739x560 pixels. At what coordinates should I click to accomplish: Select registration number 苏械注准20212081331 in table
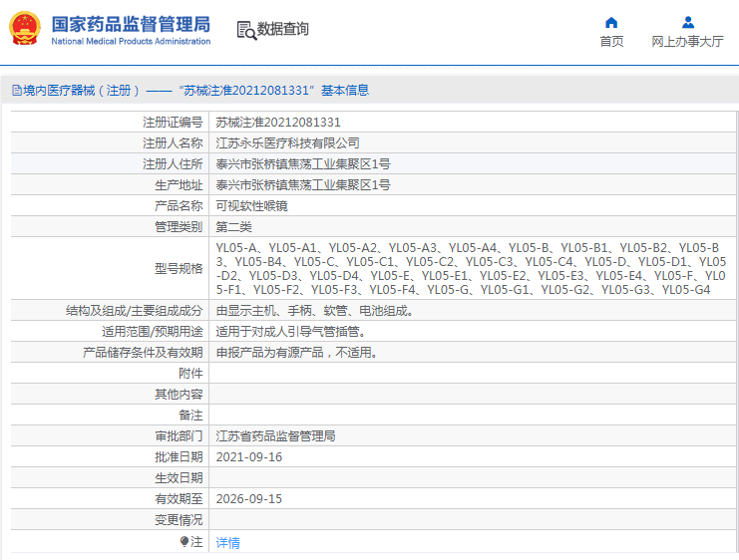point(278,123)
